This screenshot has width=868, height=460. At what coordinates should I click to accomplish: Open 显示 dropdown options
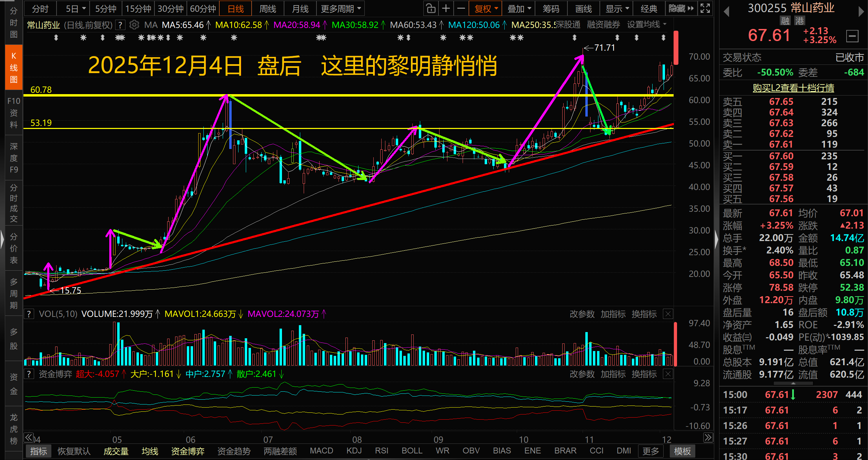[x=617, y=9]
